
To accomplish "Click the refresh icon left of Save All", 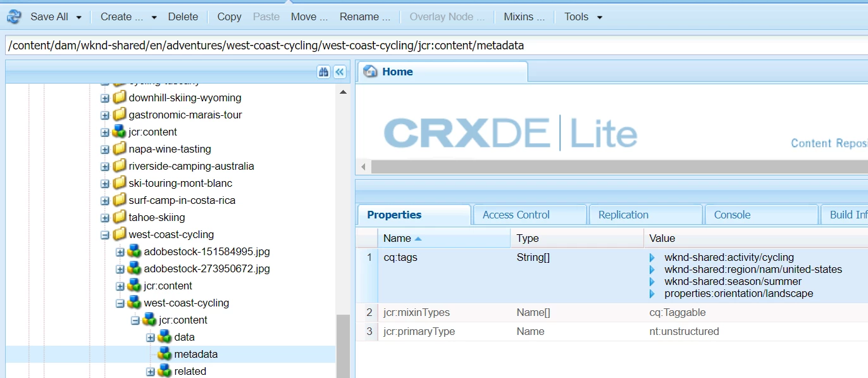I will [x=14, y=16].
